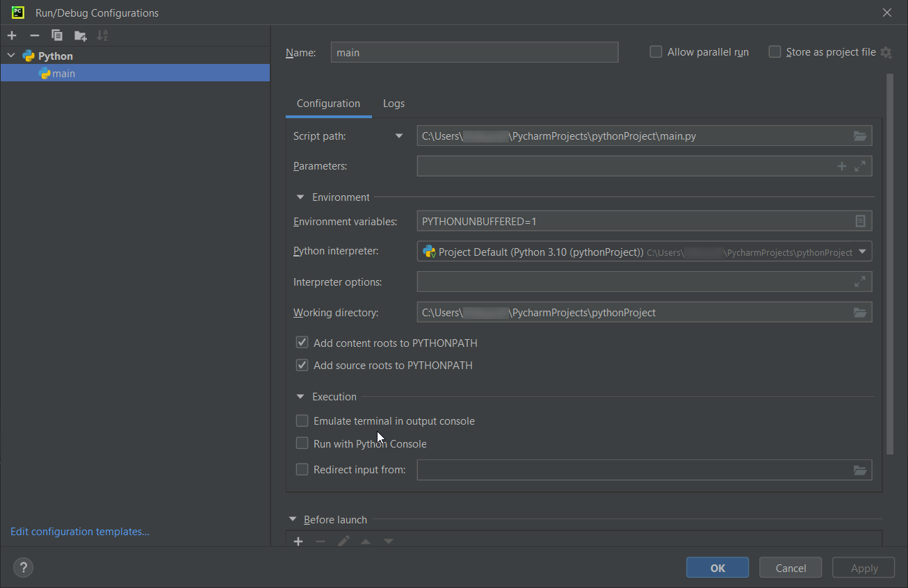Image resolution: width=908 pixels, height=588 pixels.
Task: Open the Python interpreter dropdown
Action: tap(862, 252)
